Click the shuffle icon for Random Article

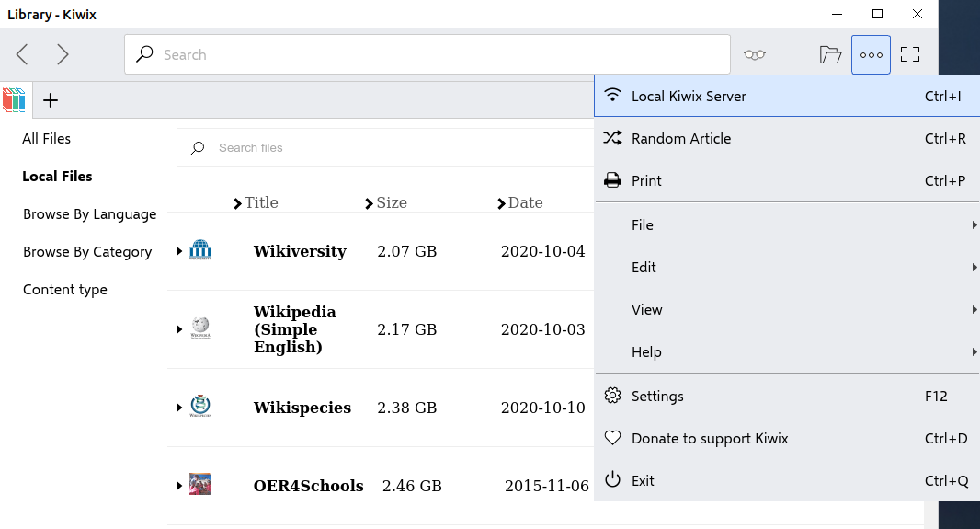[x=612, y=138]
